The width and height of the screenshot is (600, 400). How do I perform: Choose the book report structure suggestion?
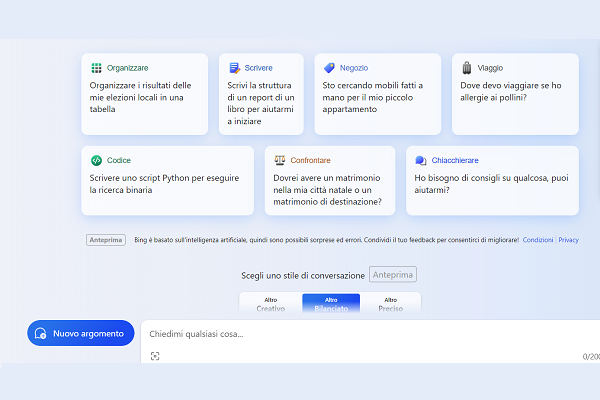(x=261, y=94)
